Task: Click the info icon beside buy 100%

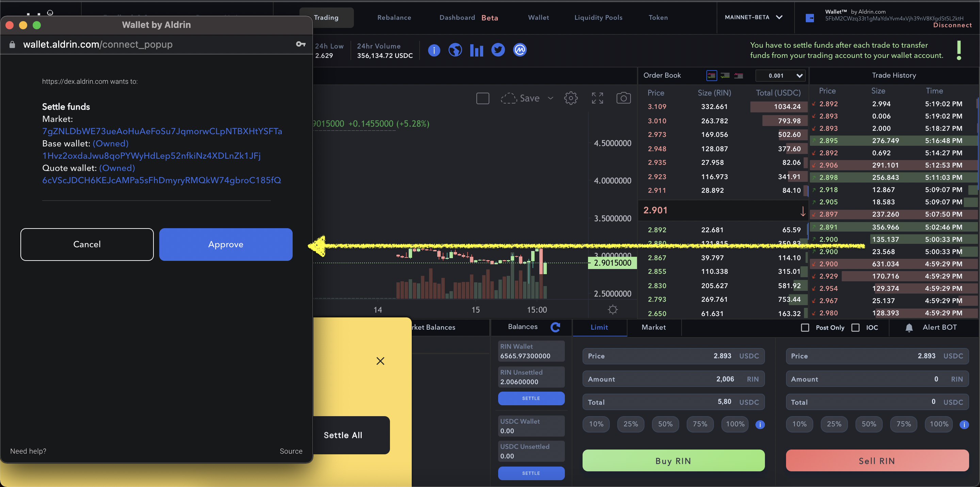Action: tap(760, 425)
